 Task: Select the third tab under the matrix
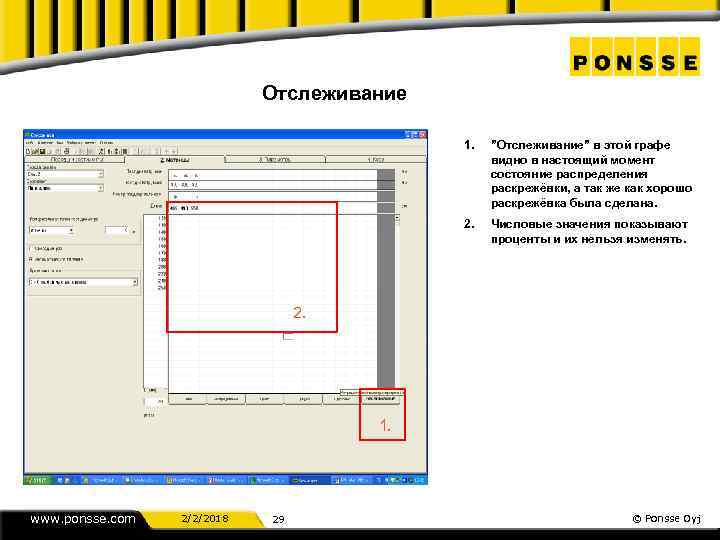(265, 399)
